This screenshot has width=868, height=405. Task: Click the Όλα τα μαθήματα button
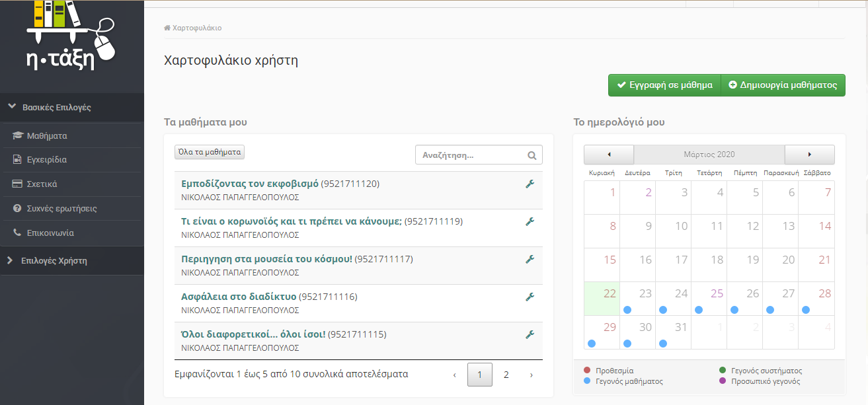210,153
